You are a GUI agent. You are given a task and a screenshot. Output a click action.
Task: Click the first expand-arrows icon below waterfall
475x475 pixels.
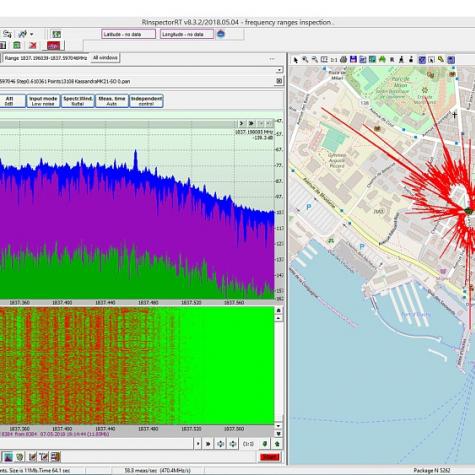pos(220,444)
